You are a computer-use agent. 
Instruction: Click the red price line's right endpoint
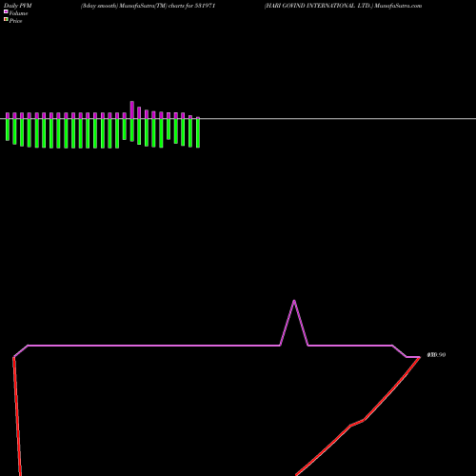(x=419, y=358)
